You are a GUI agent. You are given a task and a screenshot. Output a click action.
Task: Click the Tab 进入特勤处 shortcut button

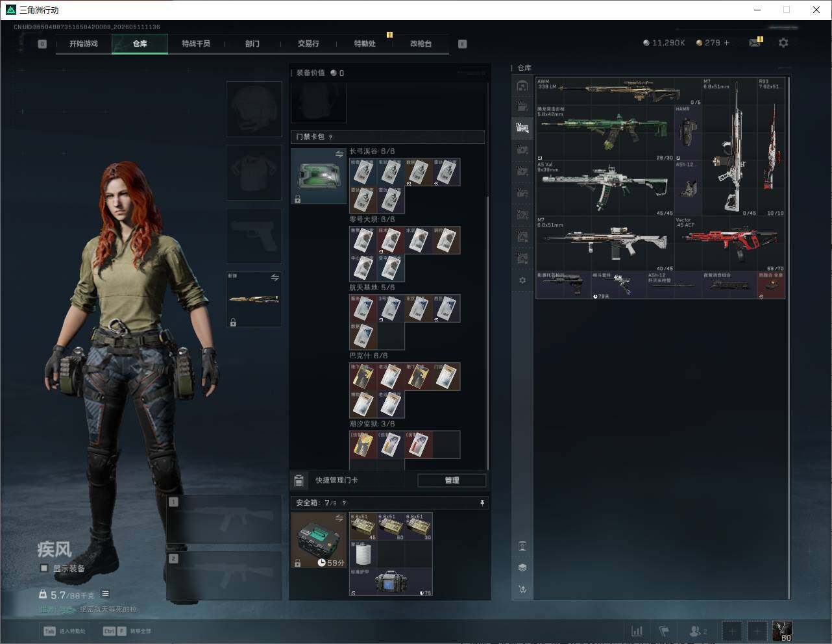[64, 631]
